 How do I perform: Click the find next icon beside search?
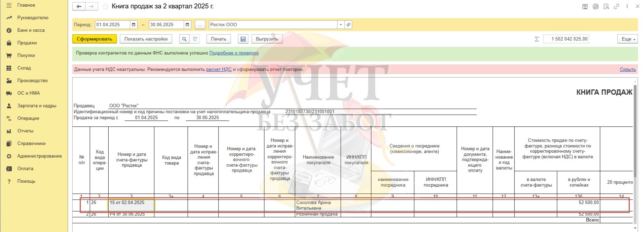pyautogui.click(x=195, y=39)
